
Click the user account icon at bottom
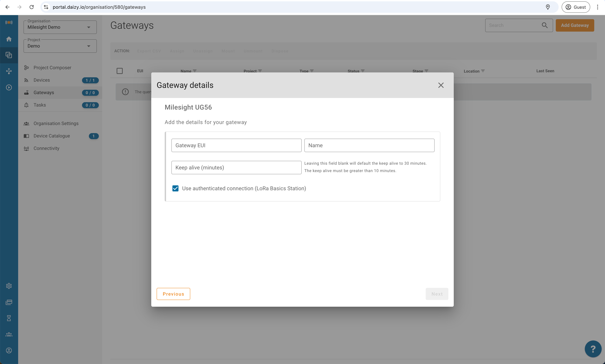(9, 350)
